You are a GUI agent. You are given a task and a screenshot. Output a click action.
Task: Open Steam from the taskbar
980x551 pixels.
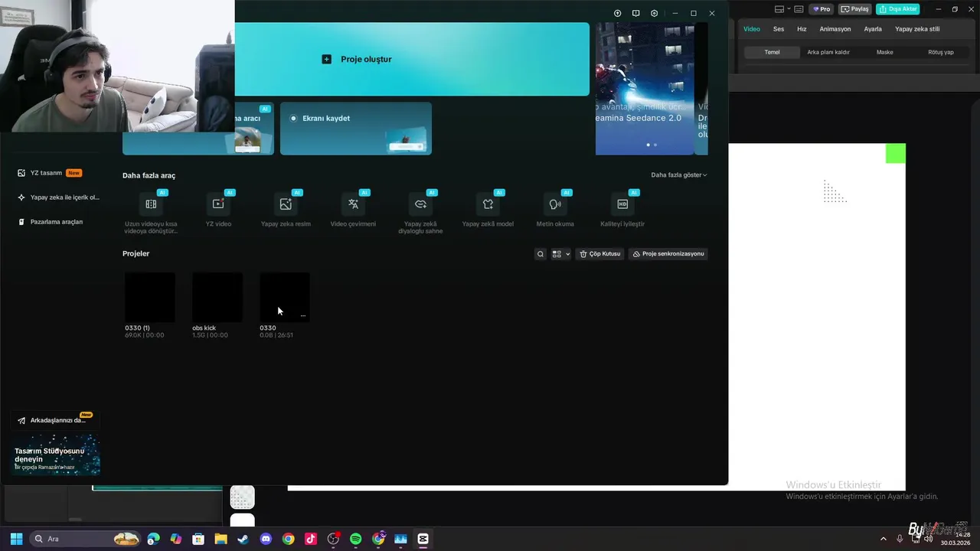click(243, 539)
